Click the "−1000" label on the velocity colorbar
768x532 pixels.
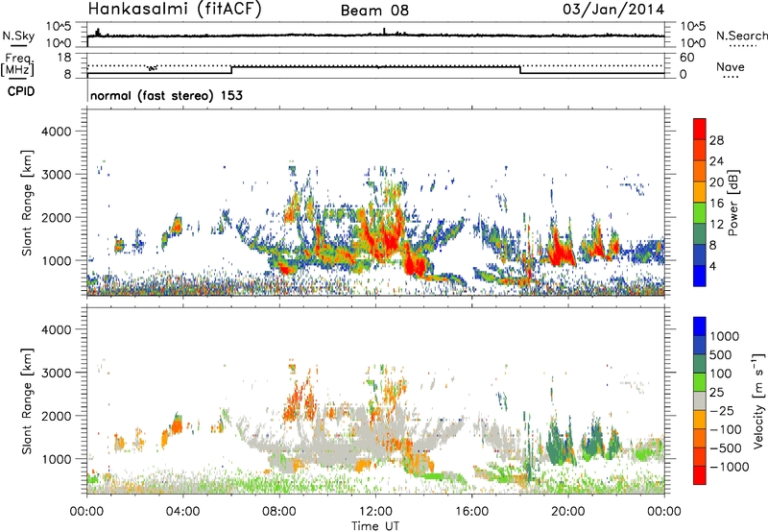pos(729,467)
